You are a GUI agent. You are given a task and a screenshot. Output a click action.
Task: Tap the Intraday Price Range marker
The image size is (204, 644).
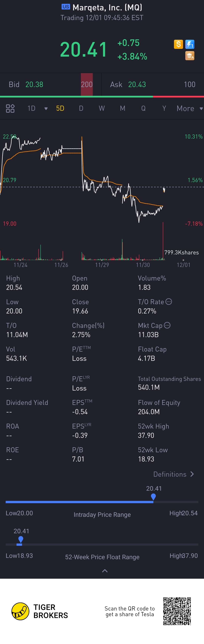point(153,497)
